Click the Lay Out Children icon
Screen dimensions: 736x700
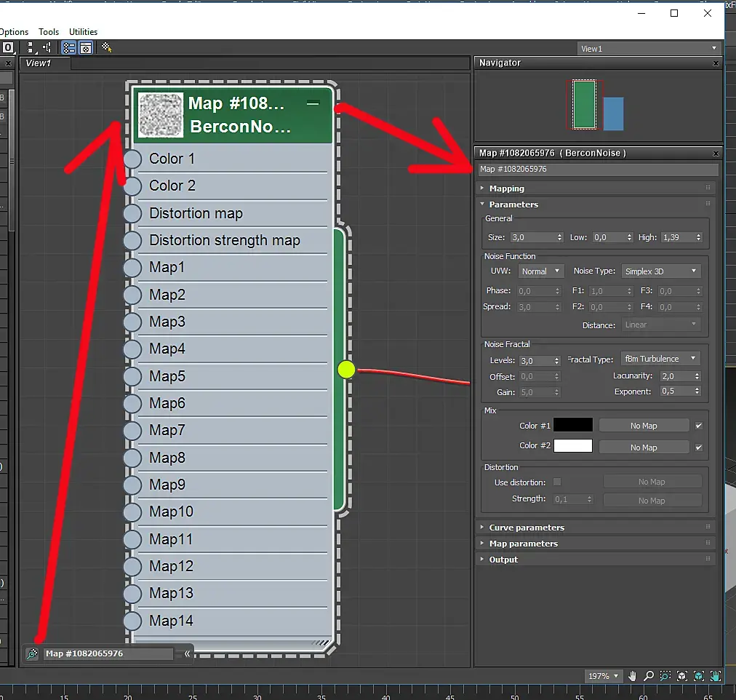pos(47,47)
